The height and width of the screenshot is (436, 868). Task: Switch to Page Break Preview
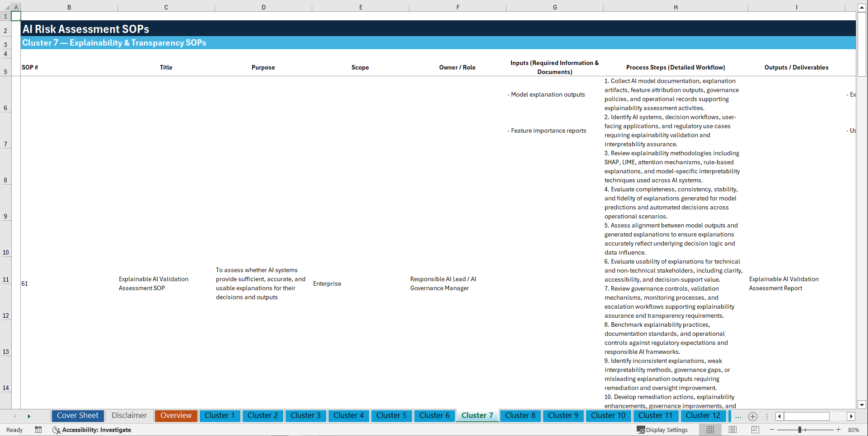point(755,430)
